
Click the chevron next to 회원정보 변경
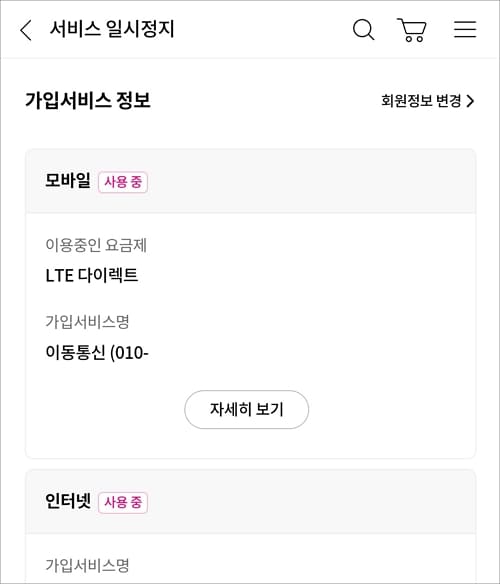(x=471, y=101)
